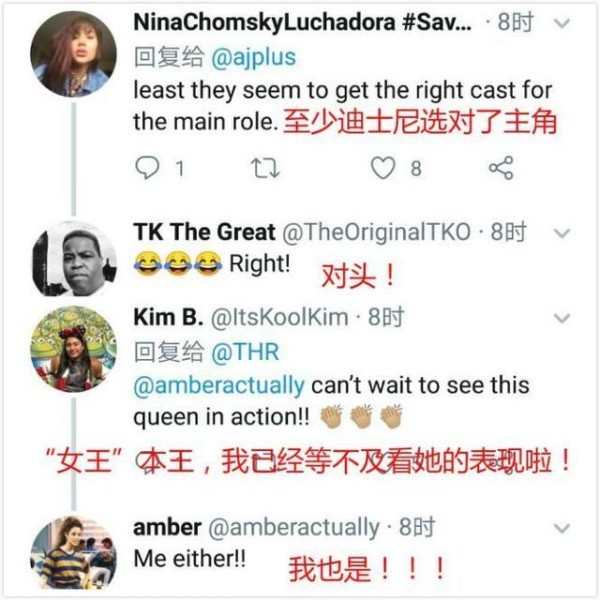Screen dimensions: 600x600
Task: Click the reply icon under Nina's tweet
Action: [147, 168]
